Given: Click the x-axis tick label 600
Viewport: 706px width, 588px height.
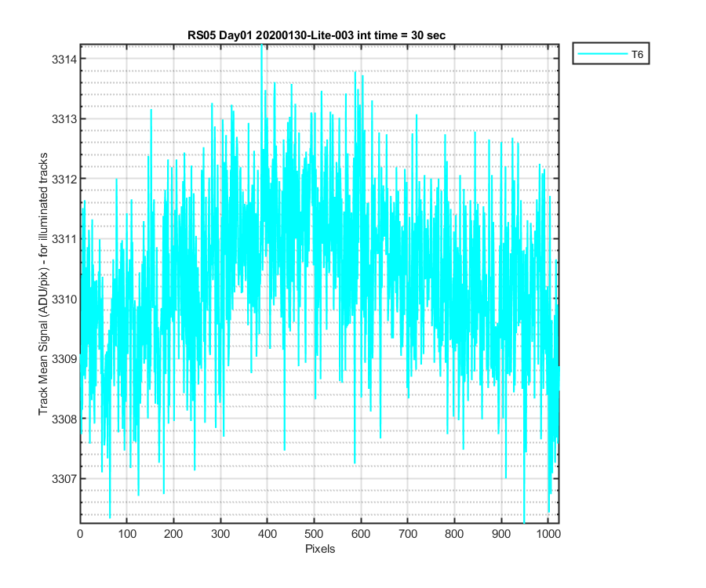Looking at the screenshot, I should click(361, 534).
